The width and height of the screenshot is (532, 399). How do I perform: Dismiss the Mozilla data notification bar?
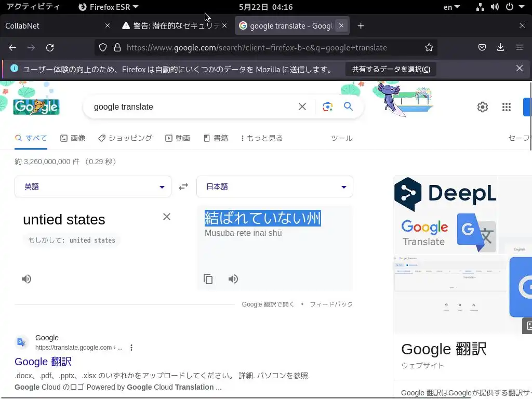click(x=519, y=68)
